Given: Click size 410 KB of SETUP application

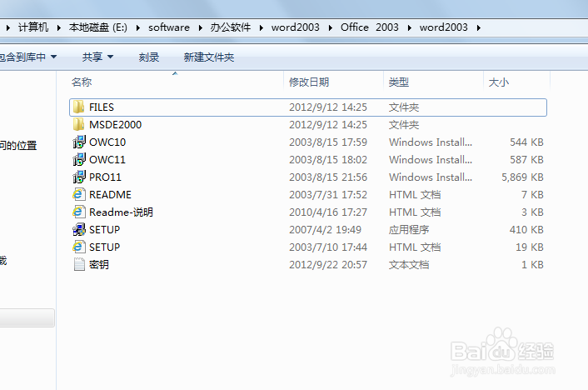Looking at the screenshot, I should coord(526,230).
